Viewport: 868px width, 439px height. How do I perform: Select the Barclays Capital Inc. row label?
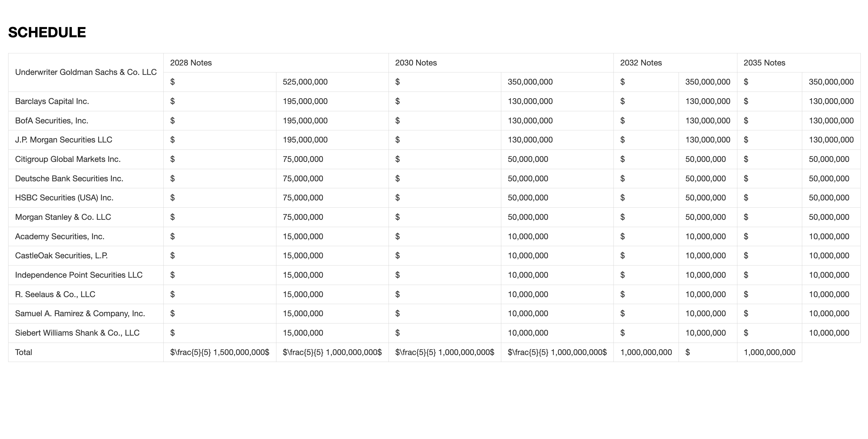click(52, 101)
